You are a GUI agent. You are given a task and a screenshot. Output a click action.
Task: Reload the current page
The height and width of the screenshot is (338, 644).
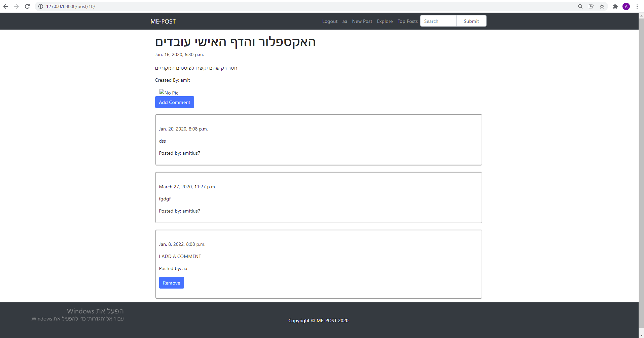[27, 6]
